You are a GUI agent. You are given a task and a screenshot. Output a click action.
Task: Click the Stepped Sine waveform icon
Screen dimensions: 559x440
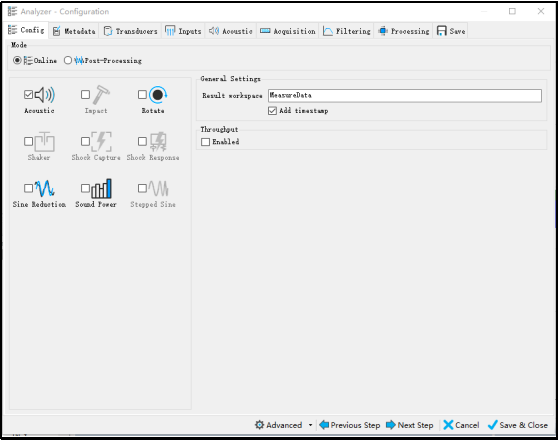click(158, 188)
